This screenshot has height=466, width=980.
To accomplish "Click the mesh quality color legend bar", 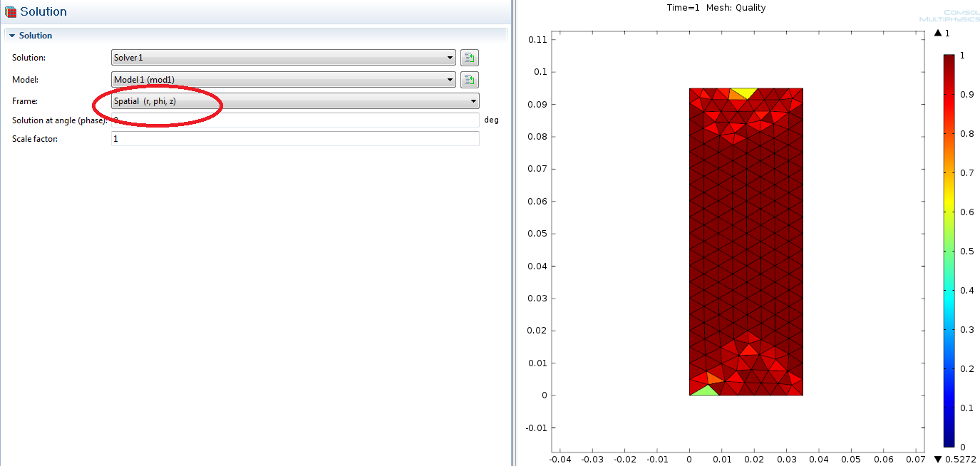I will (948, 249).
